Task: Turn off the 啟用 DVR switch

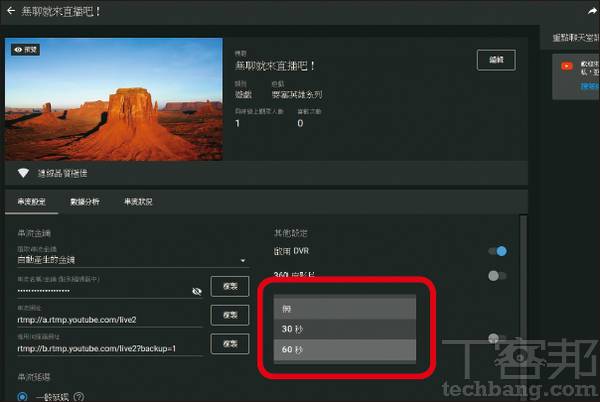Action: click(497, 251)
